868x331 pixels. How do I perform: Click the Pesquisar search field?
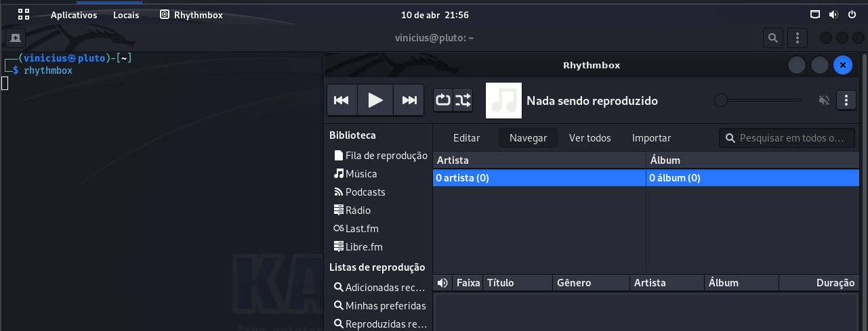791,138
